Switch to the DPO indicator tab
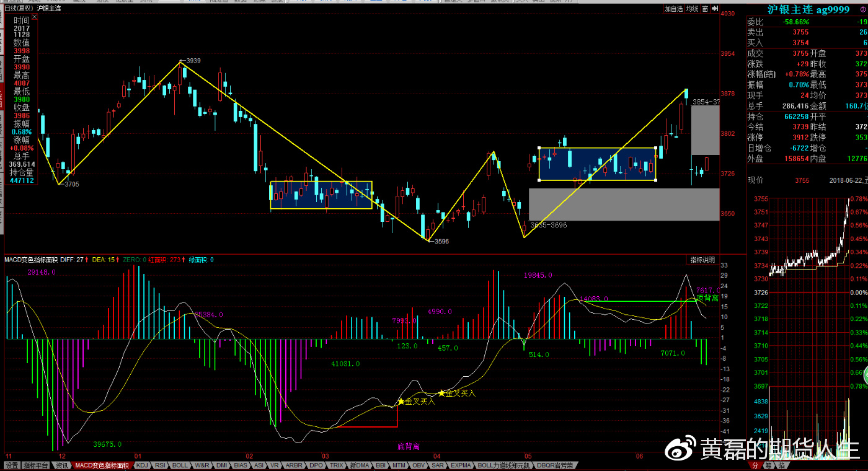Image resolution: width=868 pixels, height=471 pixels. (316, 465)
